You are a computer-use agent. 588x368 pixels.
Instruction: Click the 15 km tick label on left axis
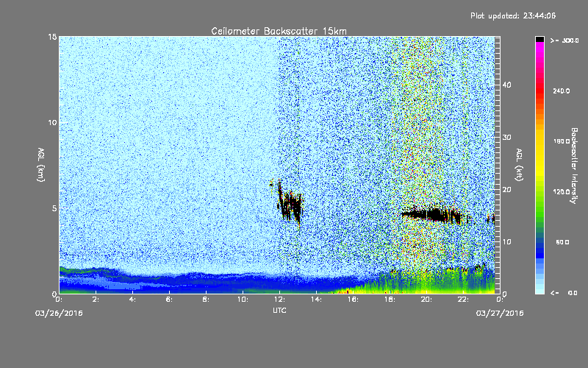coord(52,37)
